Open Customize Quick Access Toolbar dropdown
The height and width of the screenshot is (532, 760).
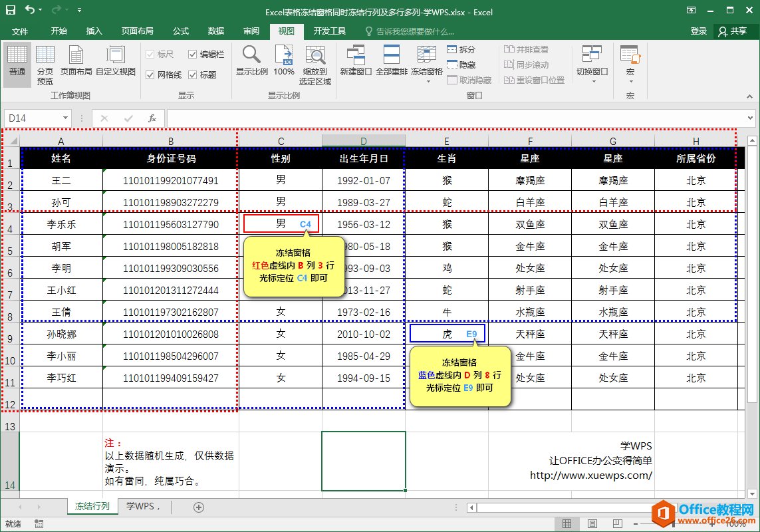[x=80, y=10]
